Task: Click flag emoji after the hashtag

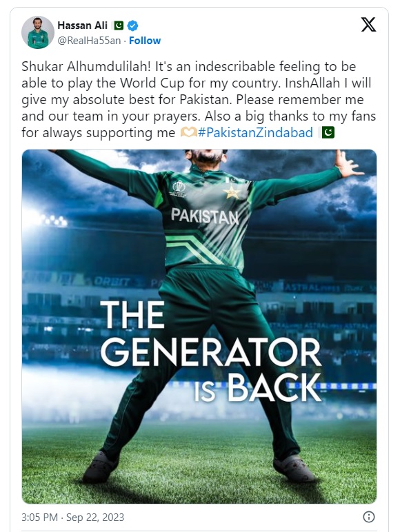Action: [328, 132]
